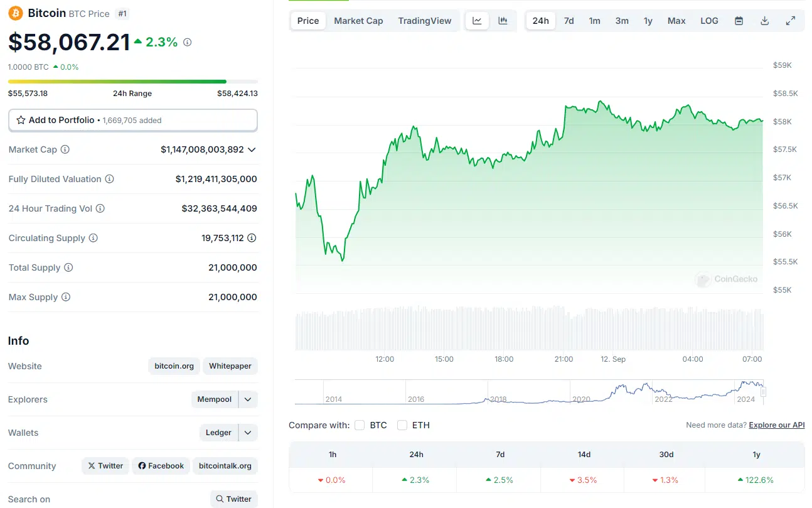Show Total Supply info icon
Screen dimensions: 812x508
pos(68,268)
